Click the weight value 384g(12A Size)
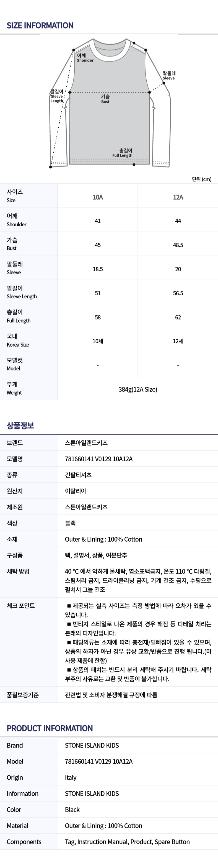Image resolution: width=218 pixels, height=868 pixels. [x=138, y=390]
